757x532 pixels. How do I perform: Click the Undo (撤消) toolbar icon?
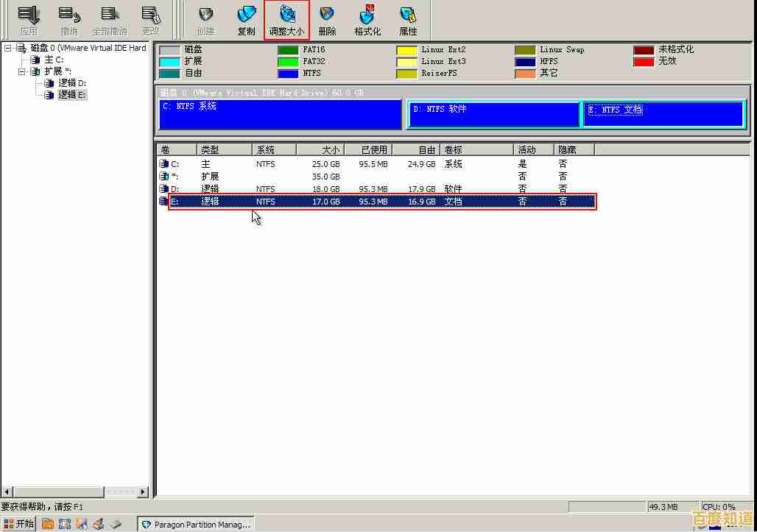pyautogui.click(x=69, y=20)
